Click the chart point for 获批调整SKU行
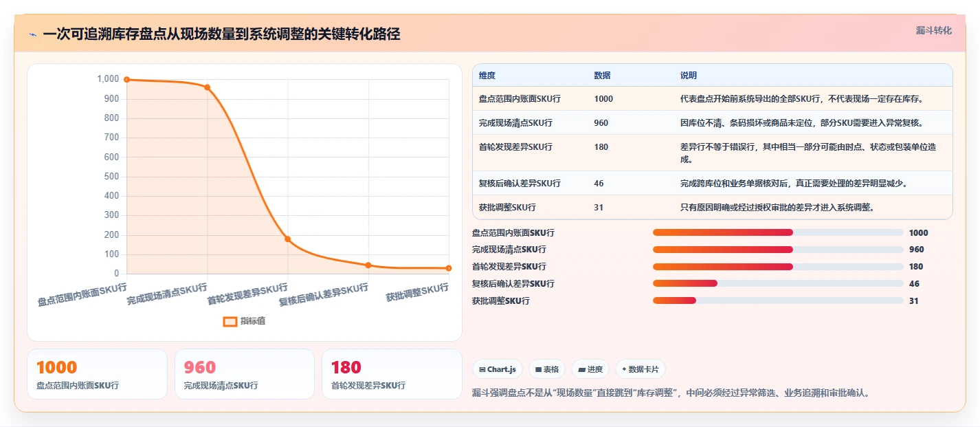 coord(449,268)
